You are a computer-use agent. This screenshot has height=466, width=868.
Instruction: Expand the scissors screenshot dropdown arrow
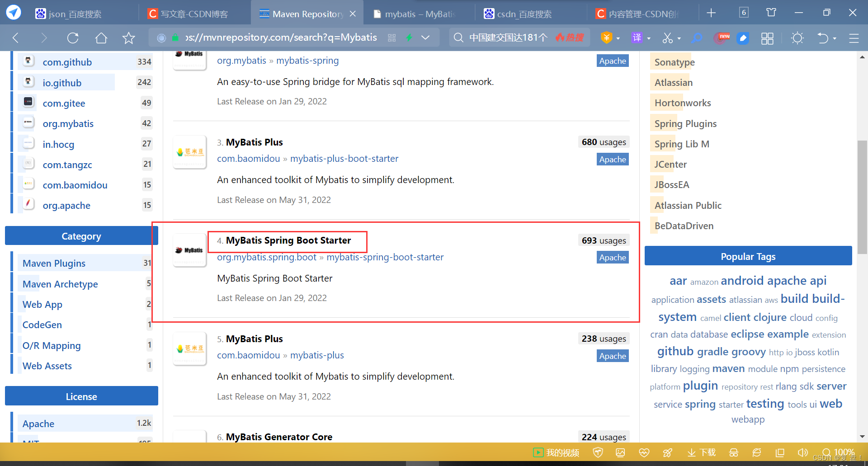coord(679,38)
